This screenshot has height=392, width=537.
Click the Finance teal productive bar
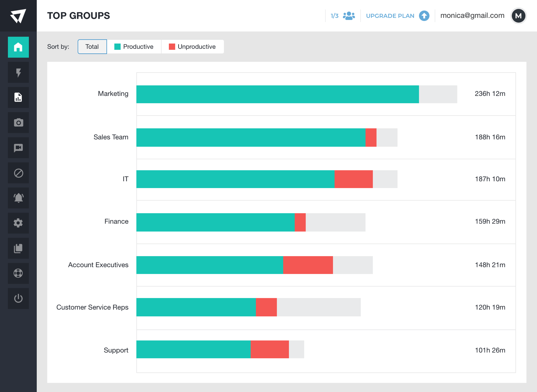(215, 222)
